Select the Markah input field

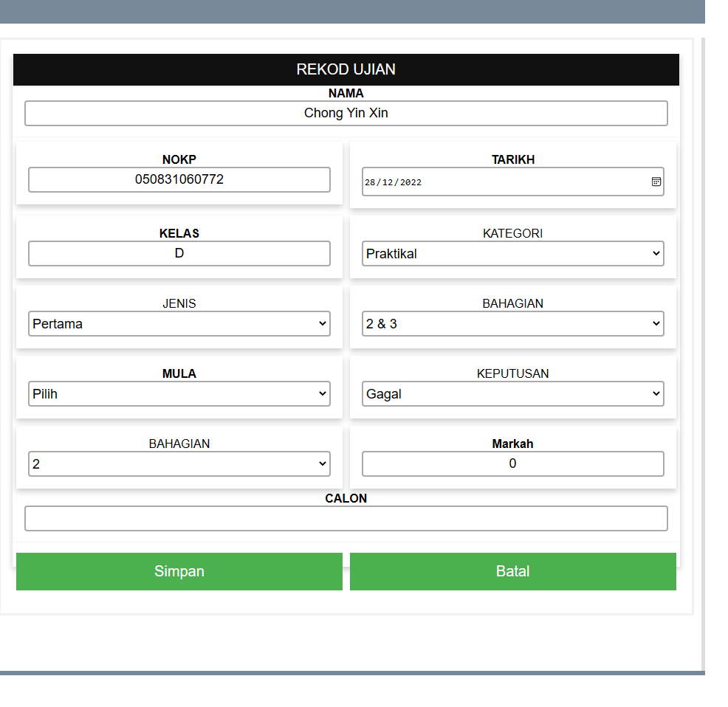tap(512, 463)
